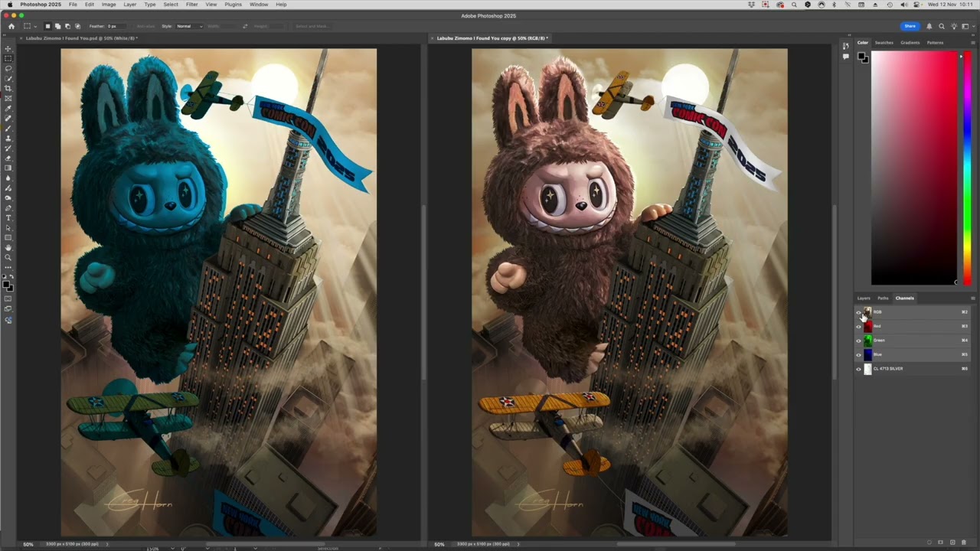Select the Gradient tool
Screen dimensions: 980x551
(x=8, y=168)
